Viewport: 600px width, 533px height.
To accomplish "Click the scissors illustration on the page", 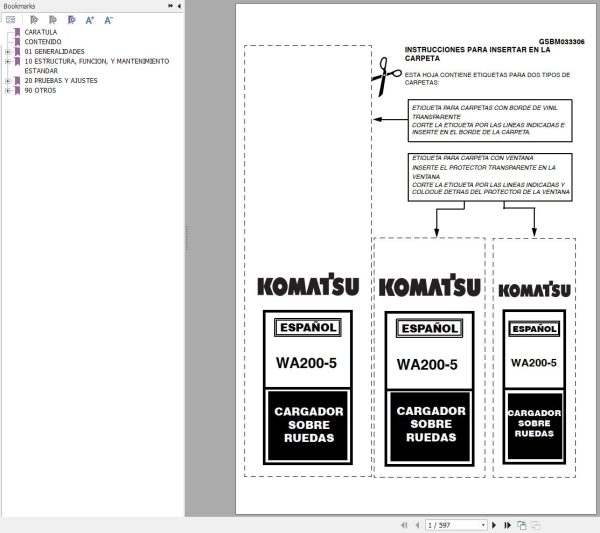I will 385,77.
